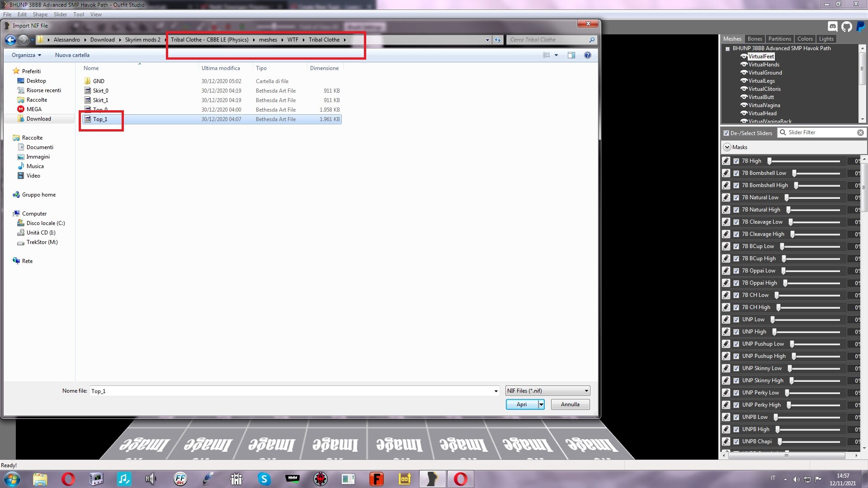The width and height of the screenshot is (868, 488).
Task: Open Opera from the taskbar
Action: (x=68, y=479)
